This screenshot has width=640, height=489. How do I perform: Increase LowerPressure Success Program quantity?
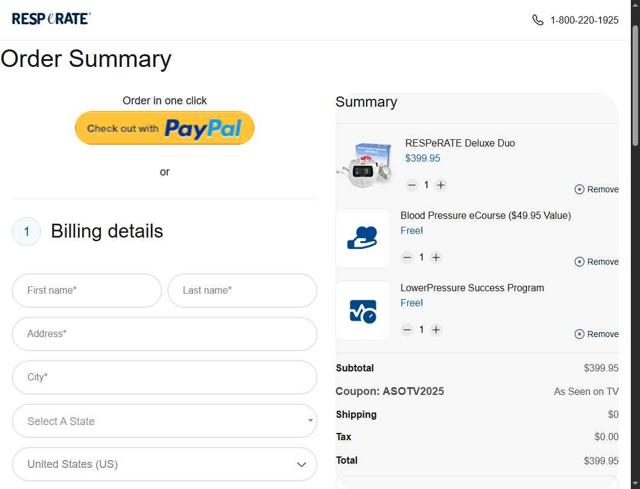[x=436, y=330]
